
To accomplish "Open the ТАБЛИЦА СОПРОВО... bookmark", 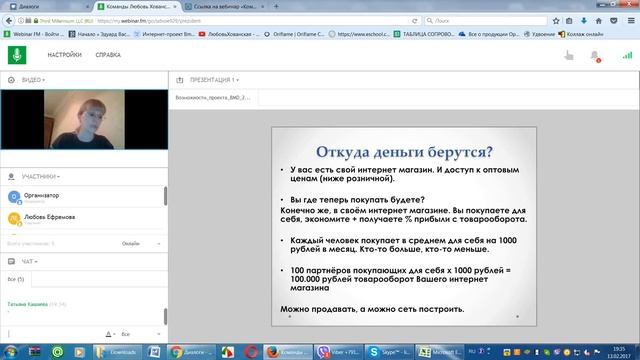I will [424, 34].
